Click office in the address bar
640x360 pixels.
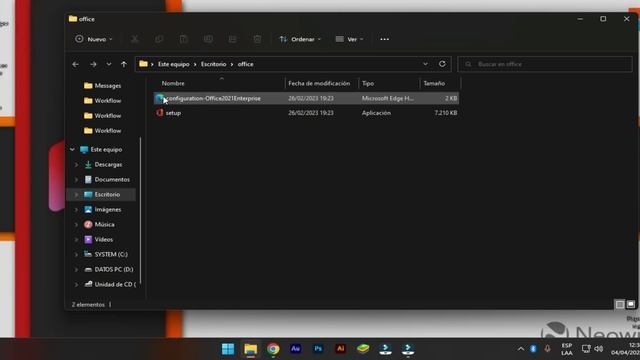coord(246,64)
